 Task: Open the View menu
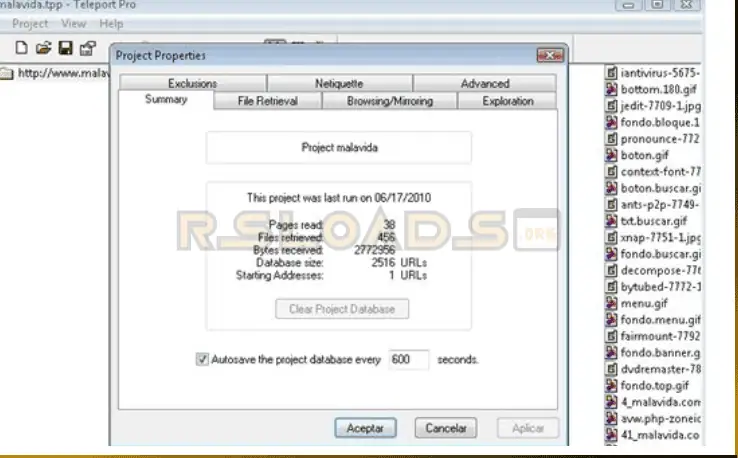pos(73,23)
